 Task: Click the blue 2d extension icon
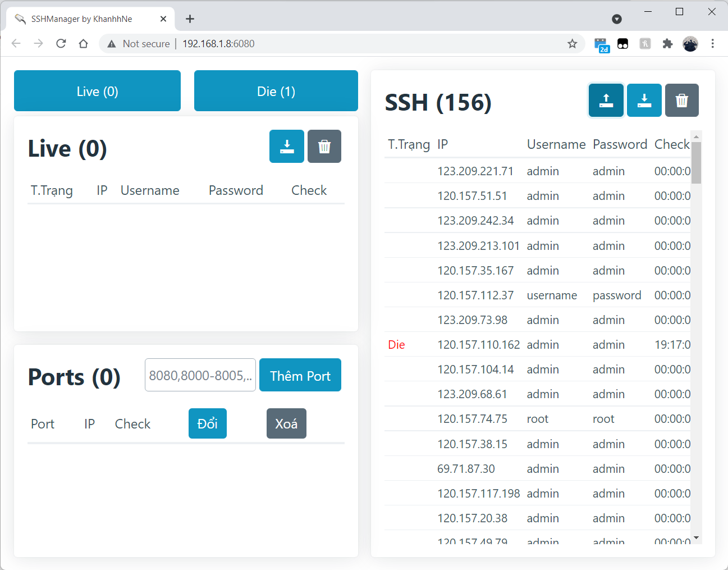pyautogui.click(x=602, y=45)
